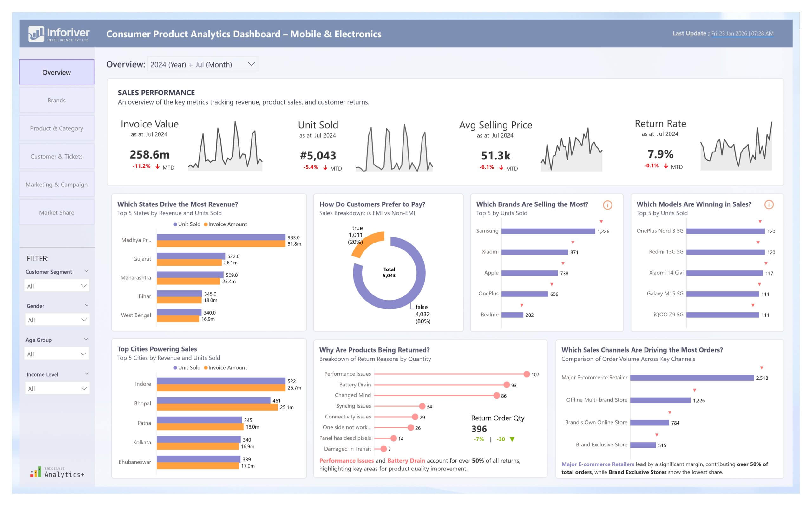Click the Performance Issues lollipop dot

527,374
